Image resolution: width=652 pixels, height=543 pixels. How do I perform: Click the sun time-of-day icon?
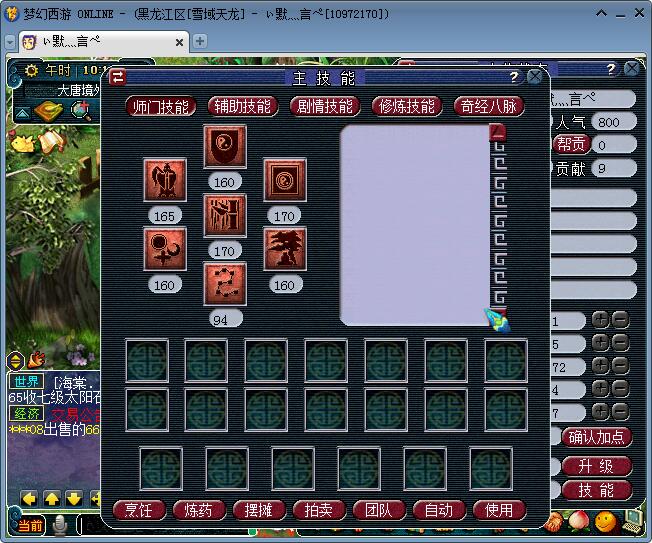click(31, 70)
